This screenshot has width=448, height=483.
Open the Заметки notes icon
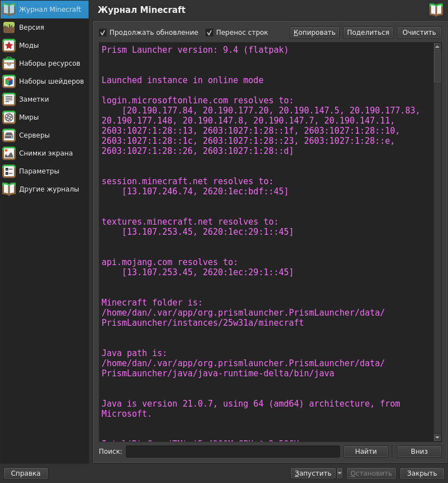point(9,99)
